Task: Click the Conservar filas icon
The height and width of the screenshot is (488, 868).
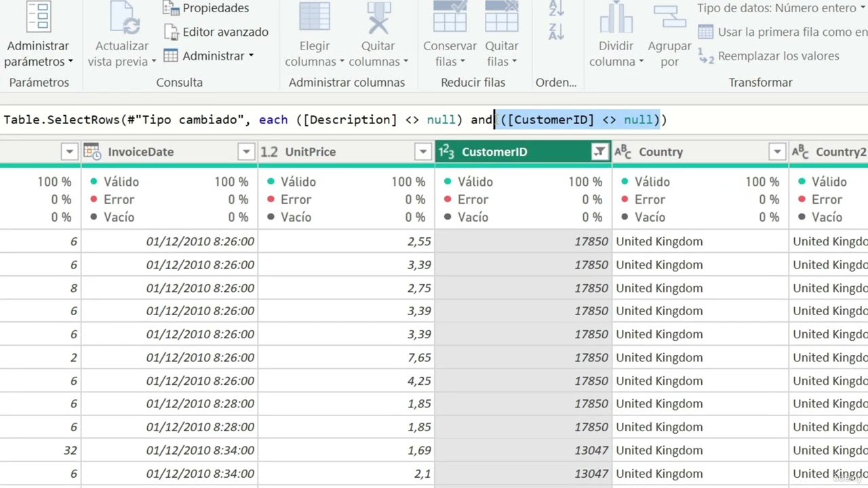Action: [450, 16]
